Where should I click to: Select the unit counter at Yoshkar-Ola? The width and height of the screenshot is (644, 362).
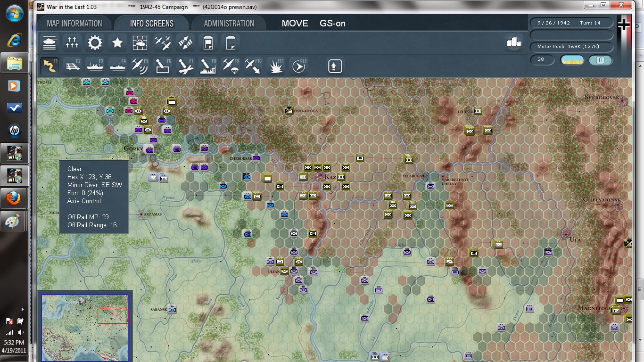click(x=289, y=111)
